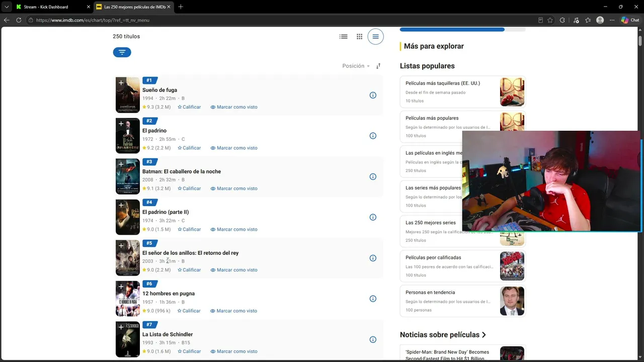Reverse the sort order direction
The height and width of the screenshot is (362, 644).
coord(378,66)
